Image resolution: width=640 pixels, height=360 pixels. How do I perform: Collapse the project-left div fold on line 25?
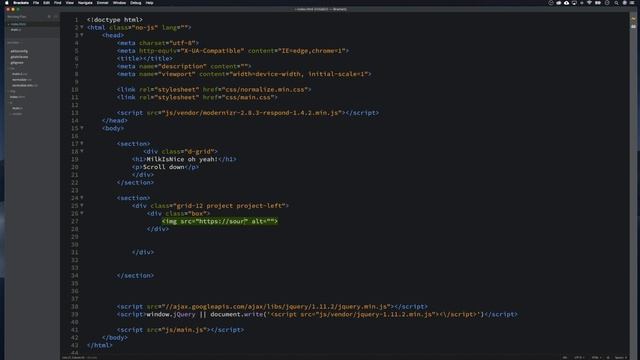tap(82, 206)
